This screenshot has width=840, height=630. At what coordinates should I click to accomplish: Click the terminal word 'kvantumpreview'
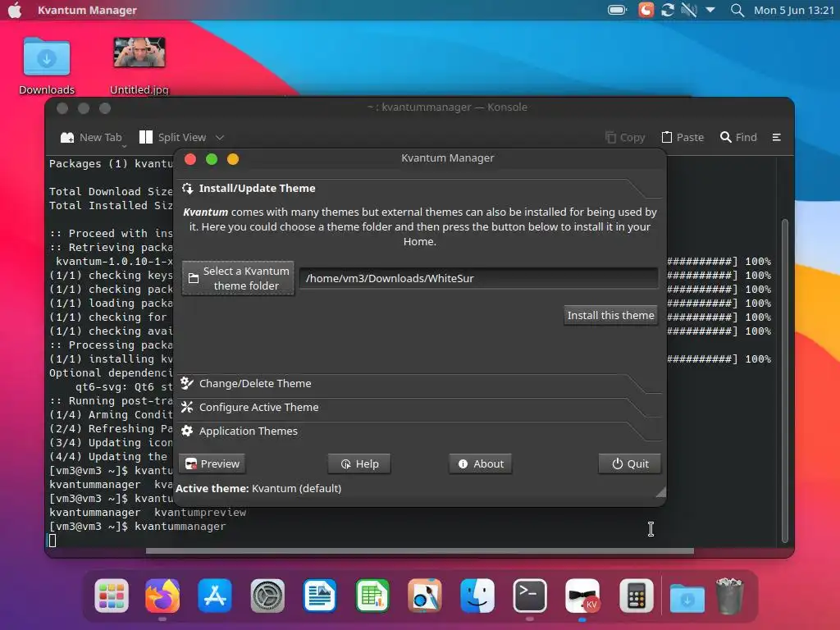pos(200,513)
